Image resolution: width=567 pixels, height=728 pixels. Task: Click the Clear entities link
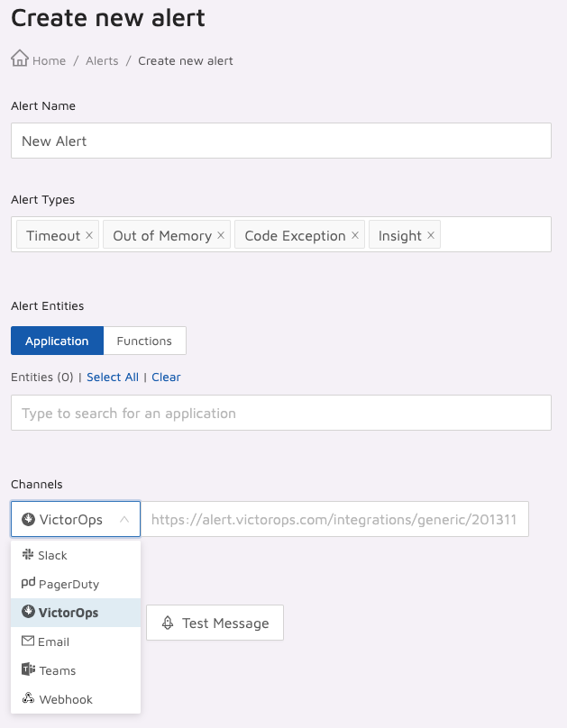[x=166, y=377]
